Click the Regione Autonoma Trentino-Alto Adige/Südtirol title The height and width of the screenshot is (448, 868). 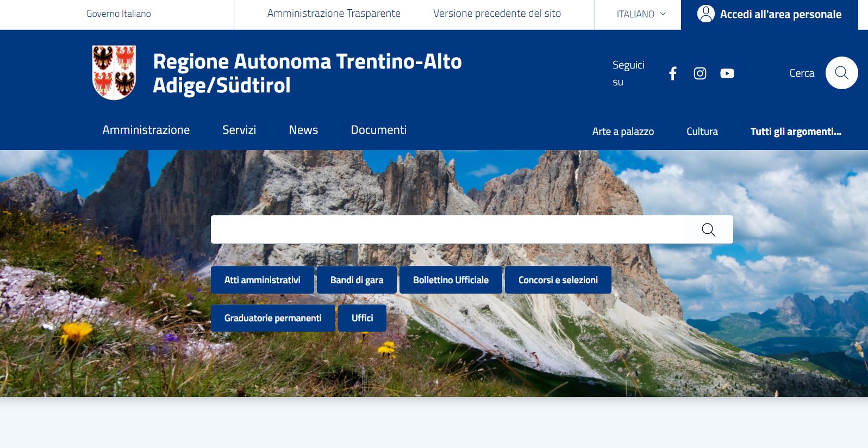tap(307, 73)
